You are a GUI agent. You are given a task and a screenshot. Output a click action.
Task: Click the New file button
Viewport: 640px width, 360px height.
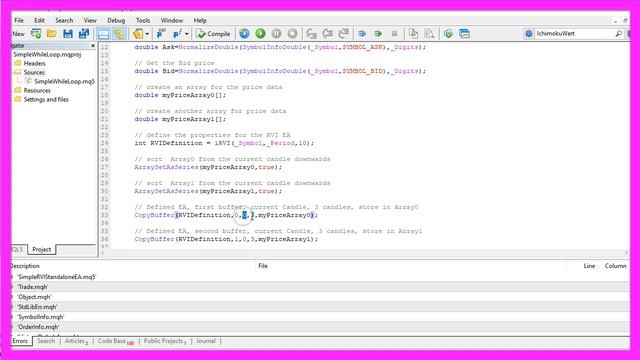point(18,34)
